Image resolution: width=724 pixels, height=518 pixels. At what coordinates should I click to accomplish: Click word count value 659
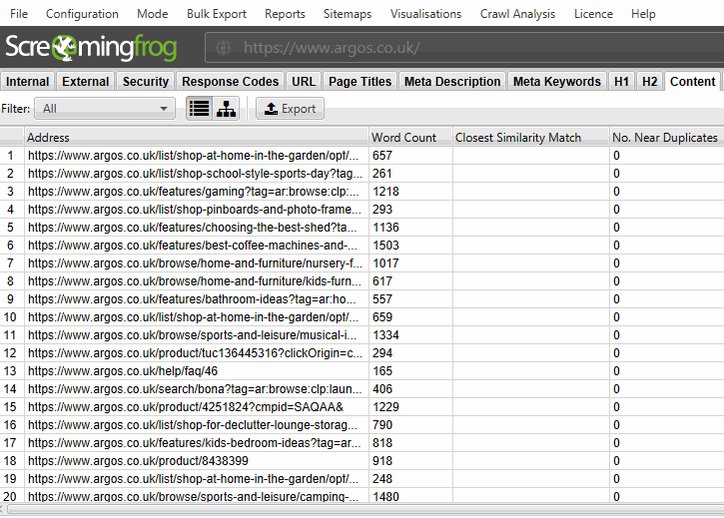click(x=382, y=318)
